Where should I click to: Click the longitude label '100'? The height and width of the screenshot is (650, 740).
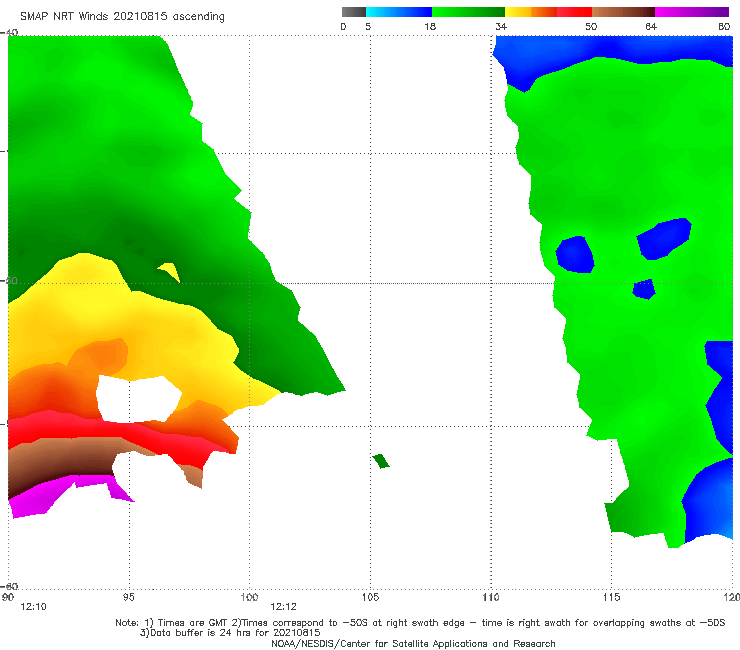[249, 598]
